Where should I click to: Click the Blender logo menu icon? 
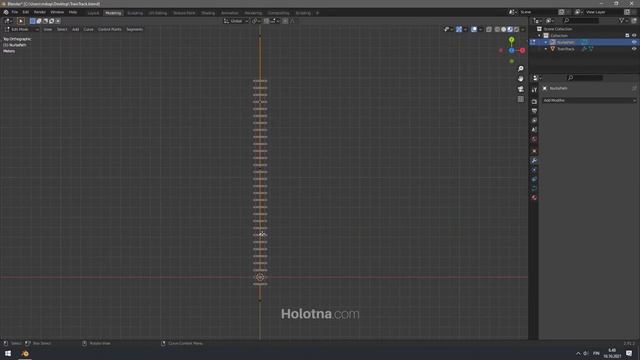tap(6, 12)
